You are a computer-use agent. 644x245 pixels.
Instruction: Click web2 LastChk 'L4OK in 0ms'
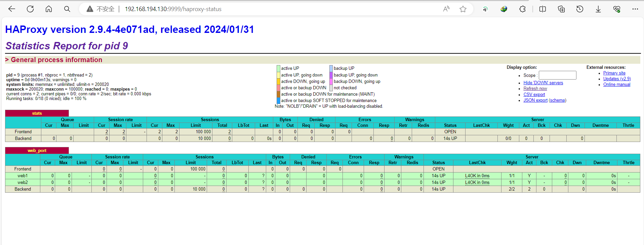click(477, 183)
